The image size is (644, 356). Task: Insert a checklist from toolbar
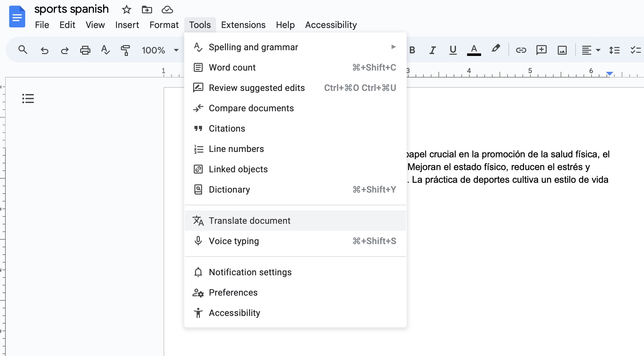point(635,50)
